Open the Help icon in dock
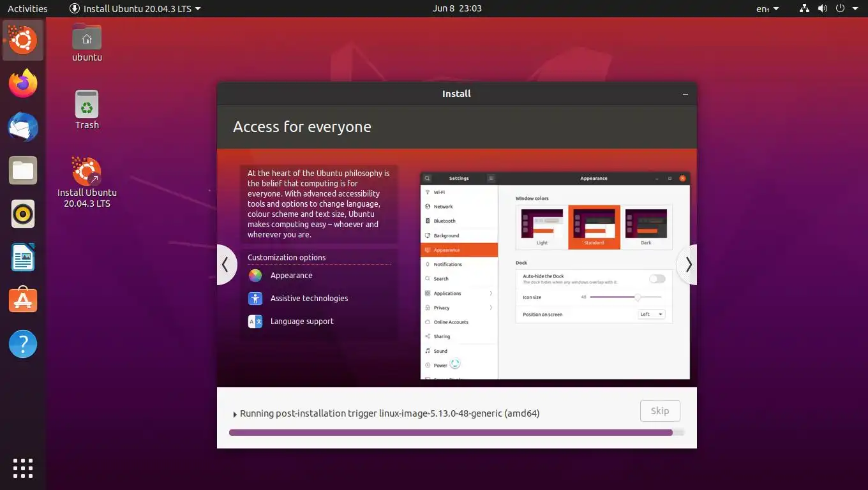 pyautogui.click(x=23, y=344)
